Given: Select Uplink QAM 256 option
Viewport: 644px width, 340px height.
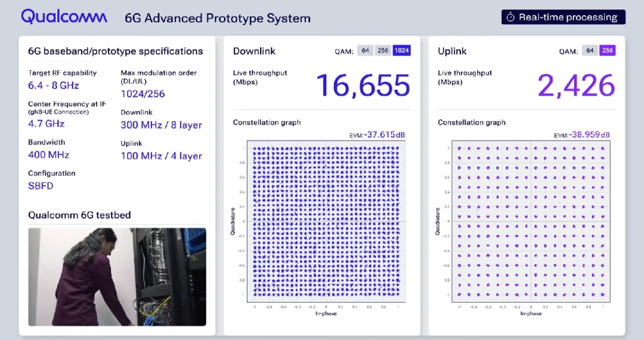Looking at the screenshot, I should point(608,51).
